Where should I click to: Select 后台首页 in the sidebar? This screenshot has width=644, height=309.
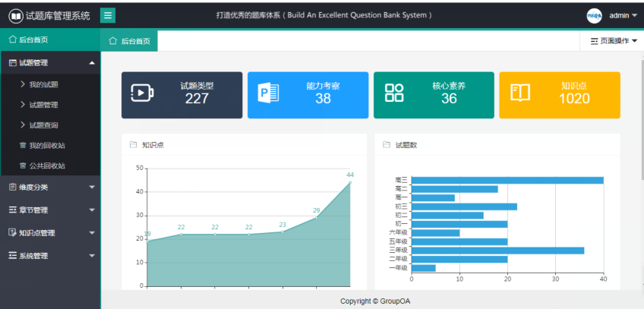click(x=33, y=39)
